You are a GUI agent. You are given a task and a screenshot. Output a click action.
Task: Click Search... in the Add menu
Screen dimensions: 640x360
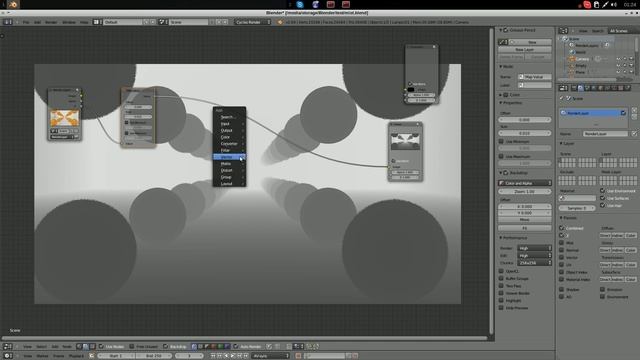pyautogui.click(x=229, y=117)
